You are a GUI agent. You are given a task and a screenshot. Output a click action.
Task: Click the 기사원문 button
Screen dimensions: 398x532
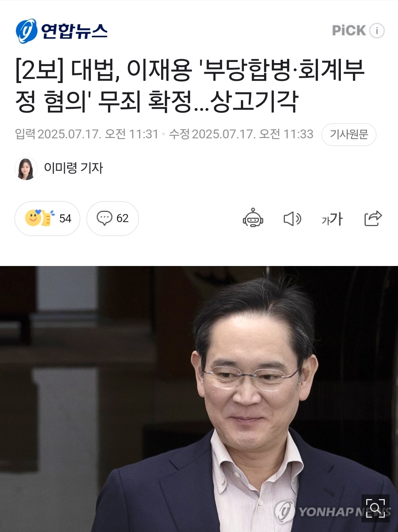tap(349, 134)
